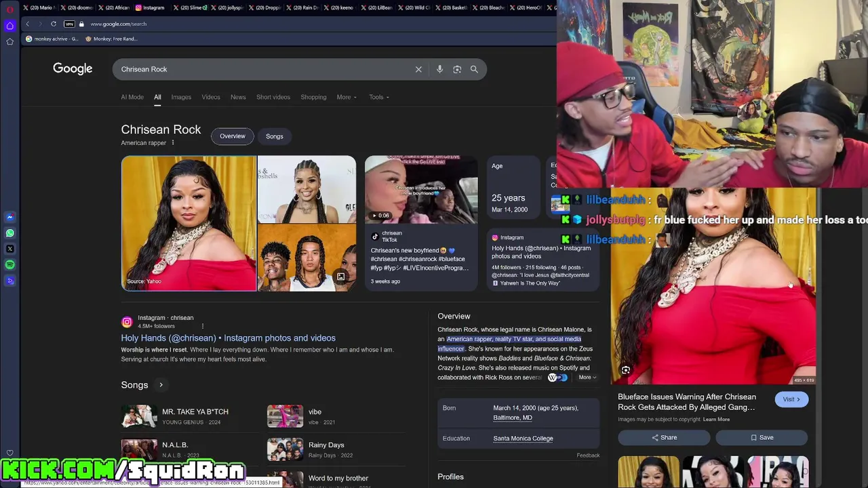Select the Overview chip
This screenshot has height=488, width=868.
point(233,136)
